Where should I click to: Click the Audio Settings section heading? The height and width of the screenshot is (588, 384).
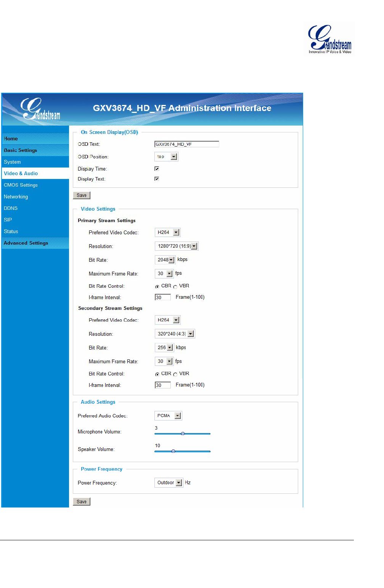98,402
